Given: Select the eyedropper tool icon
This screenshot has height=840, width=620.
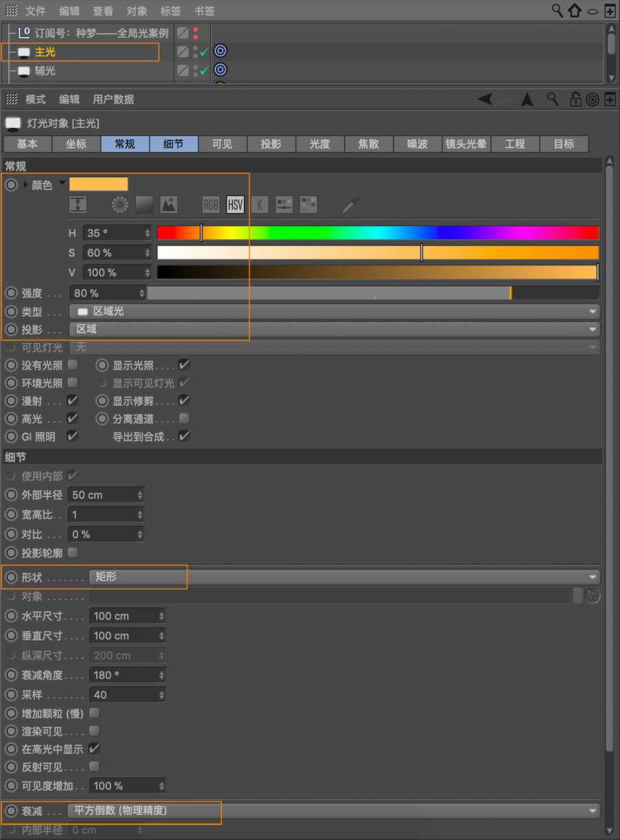Looking at the screenshot, I should (x=351, y=205).
